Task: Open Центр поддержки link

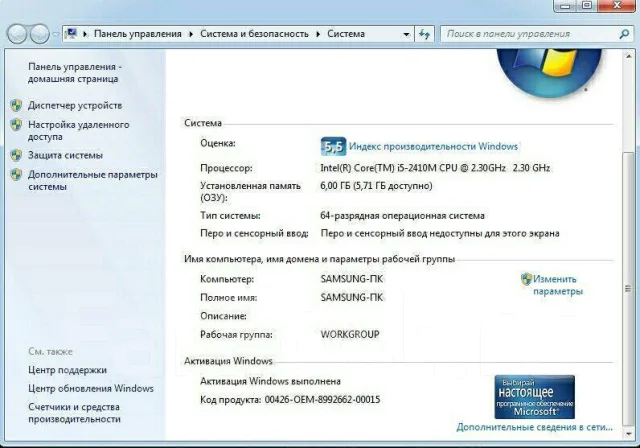Action: click(67, 370)
